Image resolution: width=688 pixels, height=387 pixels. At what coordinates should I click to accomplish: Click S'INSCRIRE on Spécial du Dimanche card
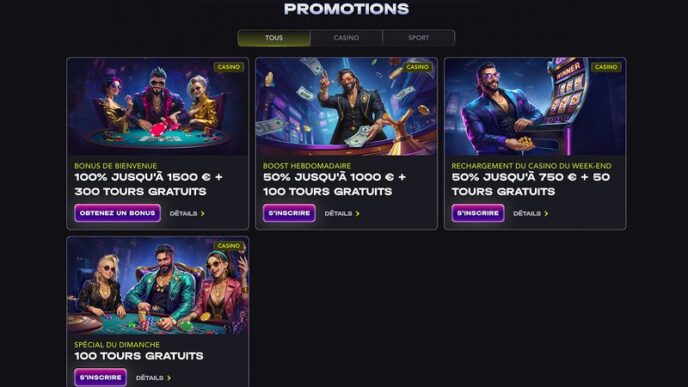100,377
